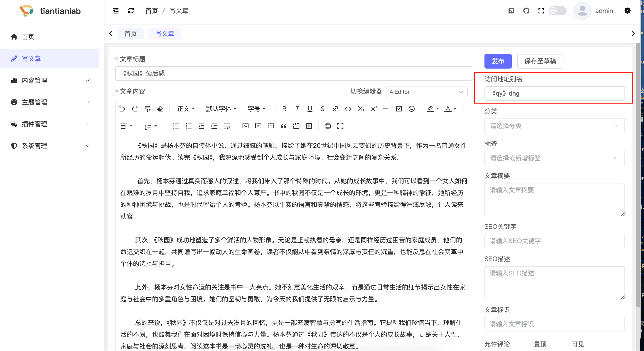Insert a table into the article

tap(309, 126)
